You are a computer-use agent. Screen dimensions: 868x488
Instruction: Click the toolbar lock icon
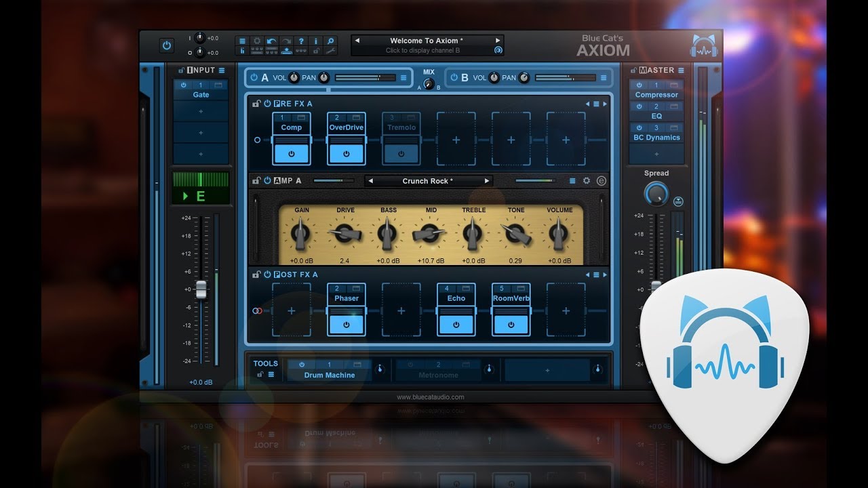[x=316, y=50]
